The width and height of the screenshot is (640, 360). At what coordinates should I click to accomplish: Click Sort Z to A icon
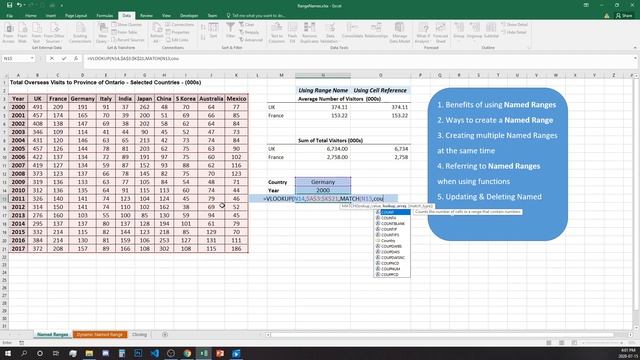(203, 37)
